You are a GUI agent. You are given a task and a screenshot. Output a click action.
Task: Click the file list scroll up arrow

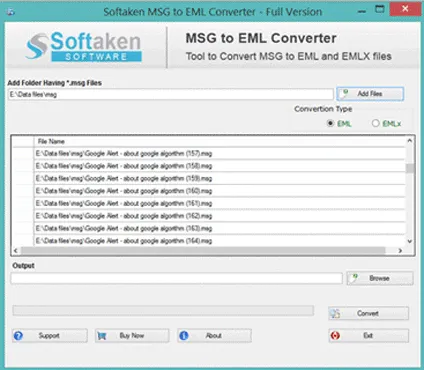tap(410, 141)
